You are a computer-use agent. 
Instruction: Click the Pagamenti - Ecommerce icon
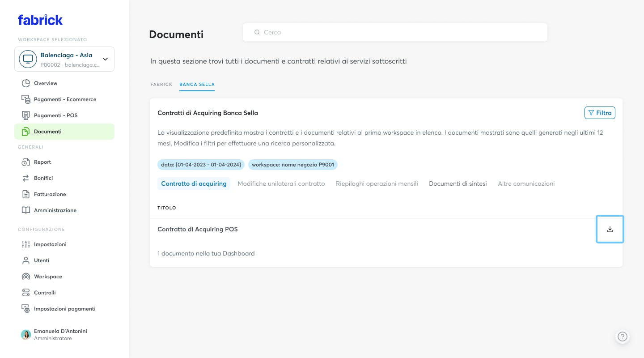coord(26,99)
